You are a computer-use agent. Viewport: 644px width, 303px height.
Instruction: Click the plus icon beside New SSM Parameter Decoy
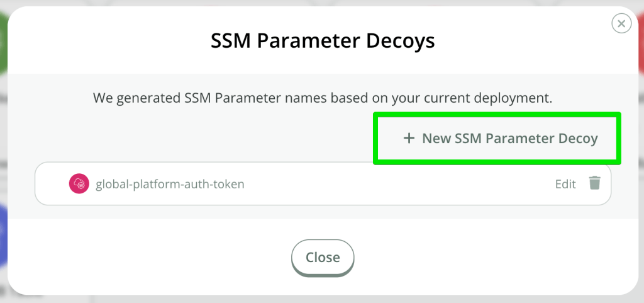pyautogui.click(x=409, y=139)
